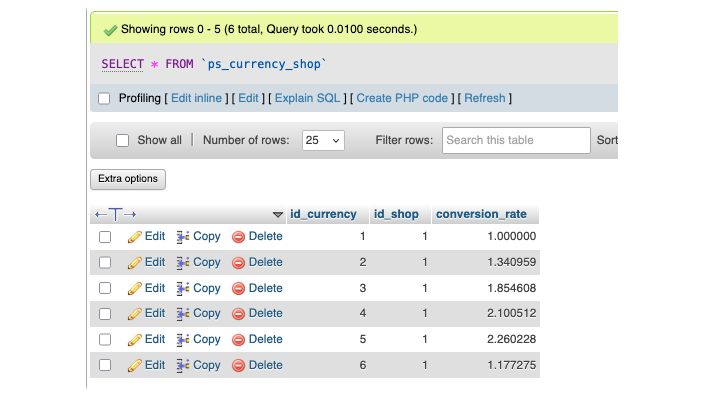704x396 pixels.
Task: Click the Refresh link
Action: click(x=484, y=98)
